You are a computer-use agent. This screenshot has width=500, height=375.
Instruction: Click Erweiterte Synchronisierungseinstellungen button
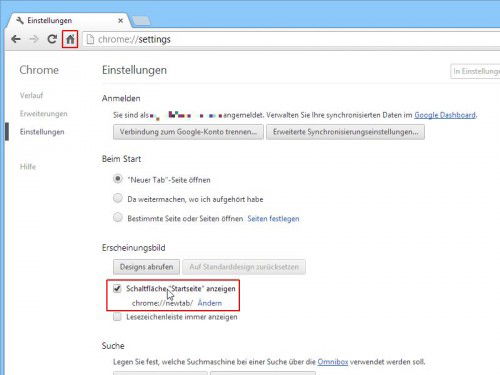(345, 132)
